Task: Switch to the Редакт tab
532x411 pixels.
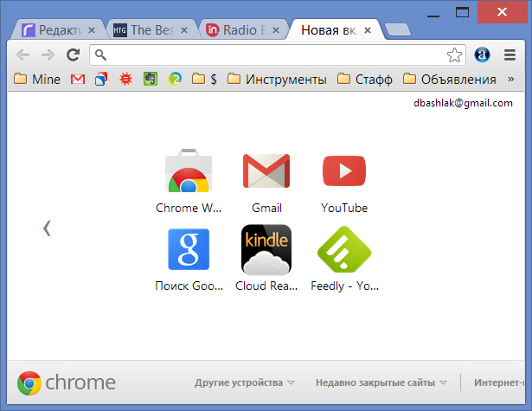Action: coord(58,30)
